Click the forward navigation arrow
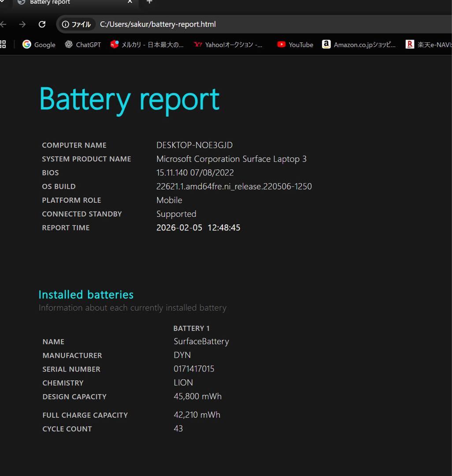Viewport: 452px width, 476px height. tap(22, 24)
